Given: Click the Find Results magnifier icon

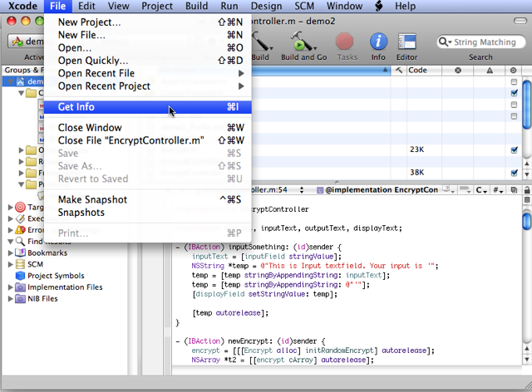Looking at the screenshot, I should (20, 242).
